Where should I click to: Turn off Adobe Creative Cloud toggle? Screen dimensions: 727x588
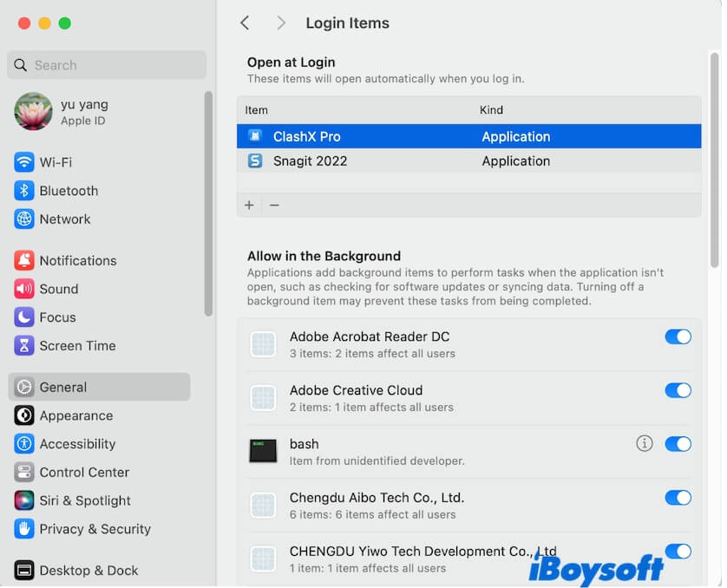pos(678,390)
